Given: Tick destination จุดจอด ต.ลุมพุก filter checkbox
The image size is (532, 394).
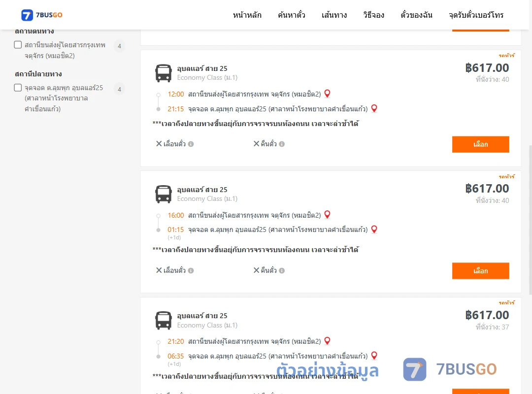Looking at the screenshot, I should [18, 88].
